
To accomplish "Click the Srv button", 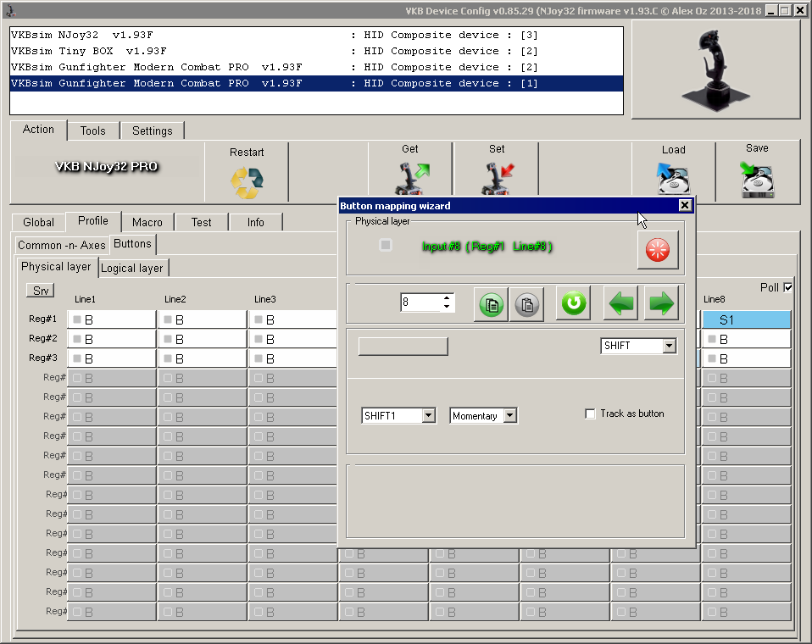I will pyautogui.click(x=41, y=291).
